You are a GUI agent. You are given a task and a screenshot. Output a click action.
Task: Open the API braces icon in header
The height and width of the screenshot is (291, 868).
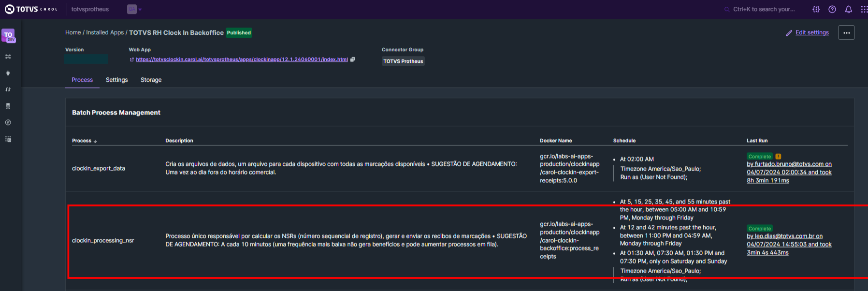point(816,9)
